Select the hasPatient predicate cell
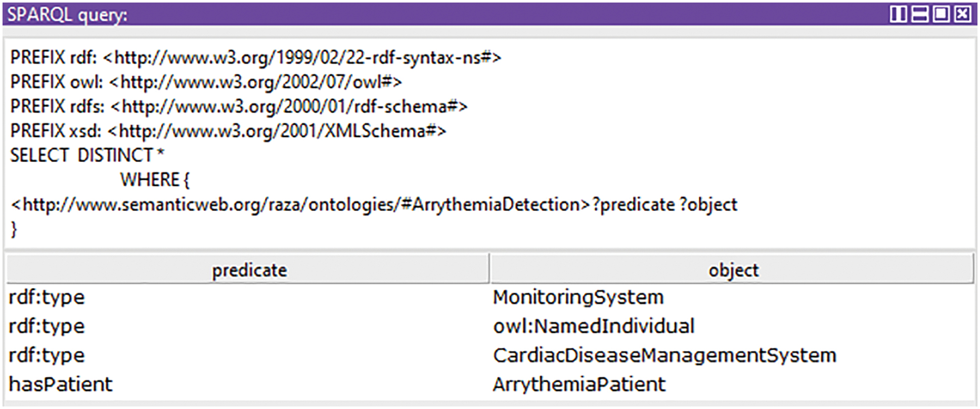Viewport: 980px width, 409px height. (x=61, y=385)
